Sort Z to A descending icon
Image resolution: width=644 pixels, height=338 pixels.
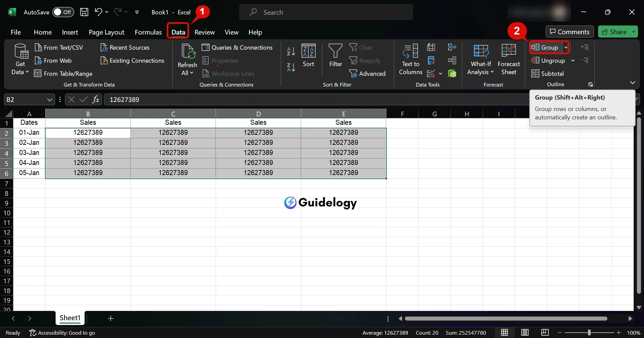[291, 67]
